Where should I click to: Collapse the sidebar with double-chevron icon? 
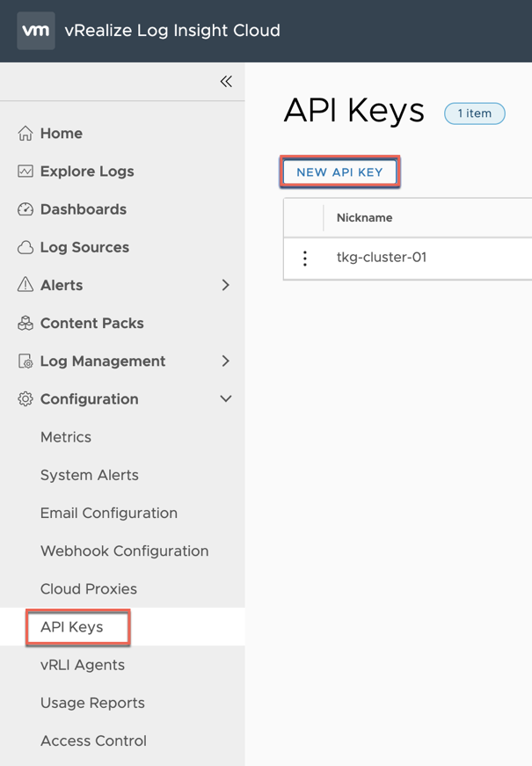coord(226,82)
